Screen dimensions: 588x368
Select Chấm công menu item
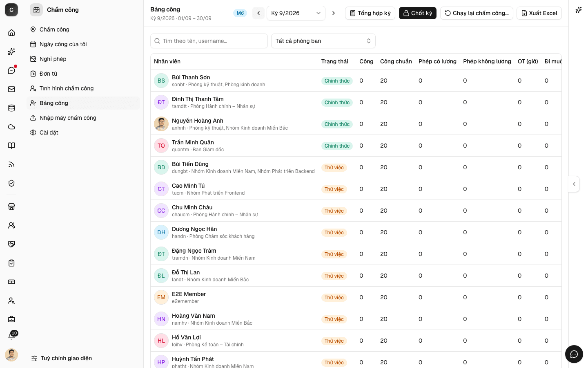pyautogui.click(x=83, y=29)
